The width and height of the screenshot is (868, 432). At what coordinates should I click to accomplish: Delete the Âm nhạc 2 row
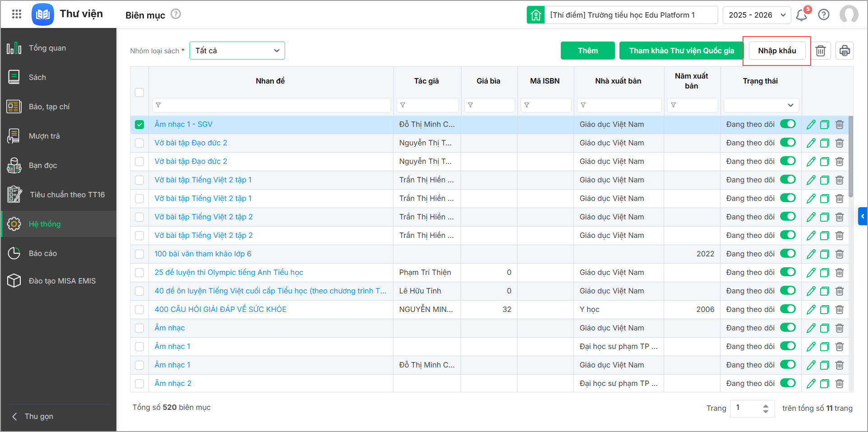pyautogui.click(x=840, y=384)
